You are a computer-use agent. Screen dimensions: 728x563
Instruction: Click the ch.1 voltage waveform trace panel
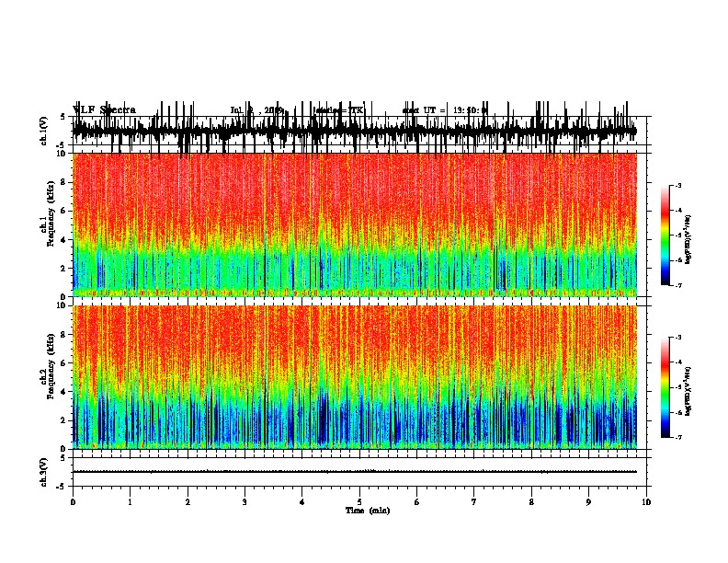[361, 131]
